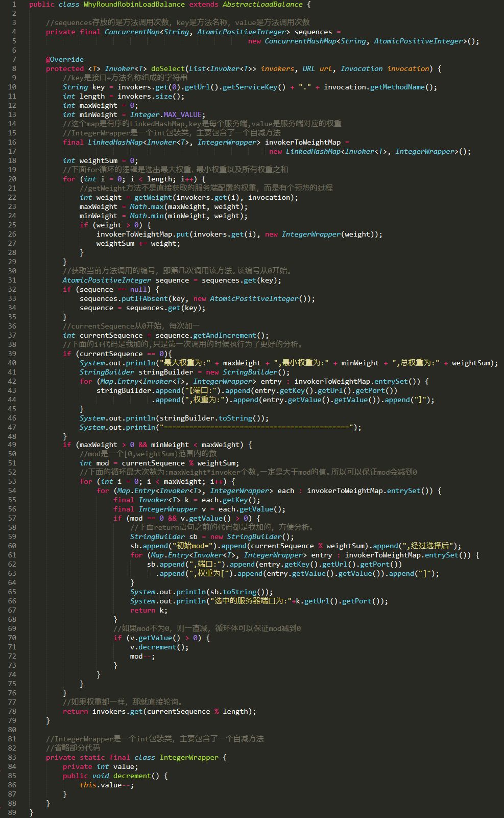
Task: Click the sb.toString() println call
Action: [x=202, y=592]
